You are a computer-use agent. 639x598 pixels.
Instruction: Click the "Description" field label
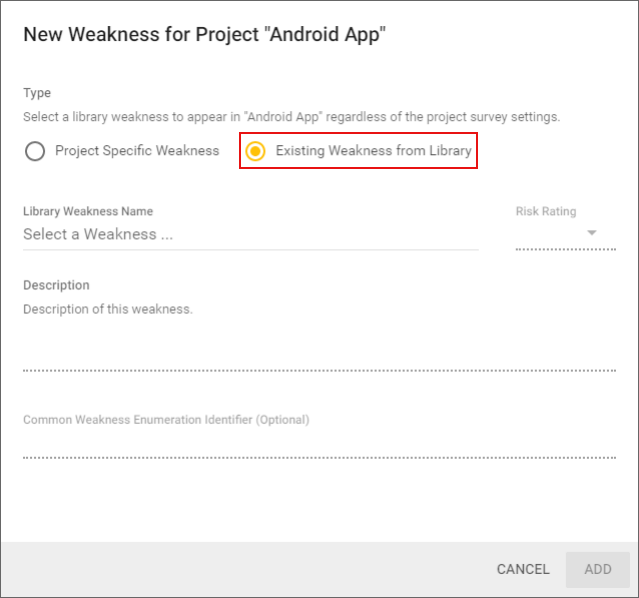[x=56, y=285]
